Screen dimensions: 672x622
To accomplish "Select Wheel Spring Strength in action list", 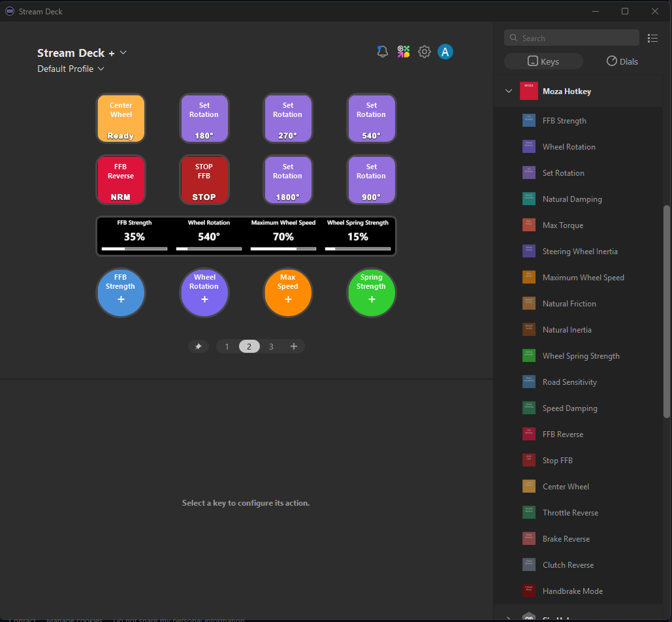I will [579, 356].
